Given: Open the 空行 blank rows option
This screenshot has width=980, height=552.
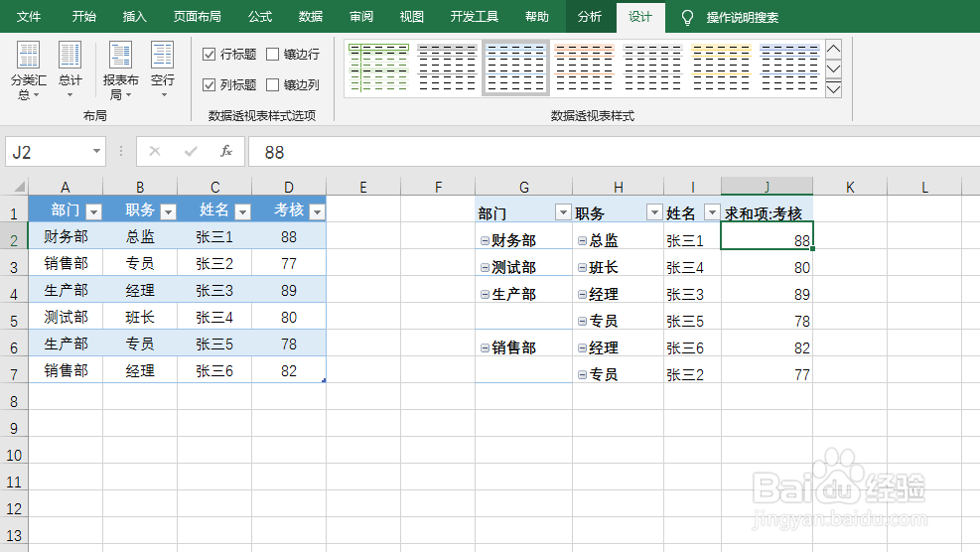Looking at the screenshot, I should click(x=163, y=70).
